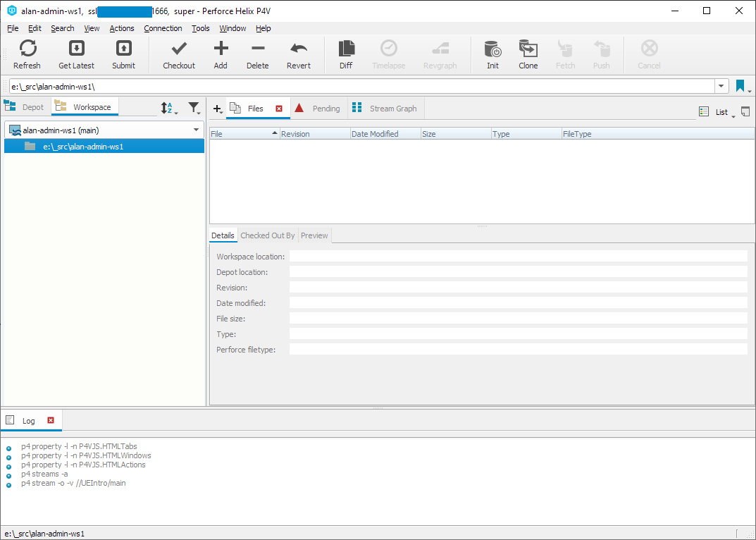Open the sort order A-Z menu
This screenshot has width=756, height=540.
(169, 108)
